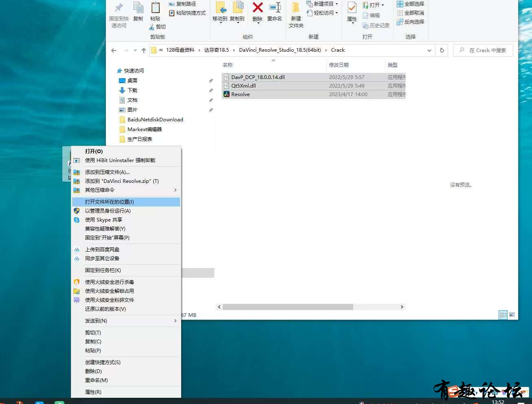Click the Up one level arrow
Image resolution: width=532 pixels, height=404 pixels.
point(143,50)
